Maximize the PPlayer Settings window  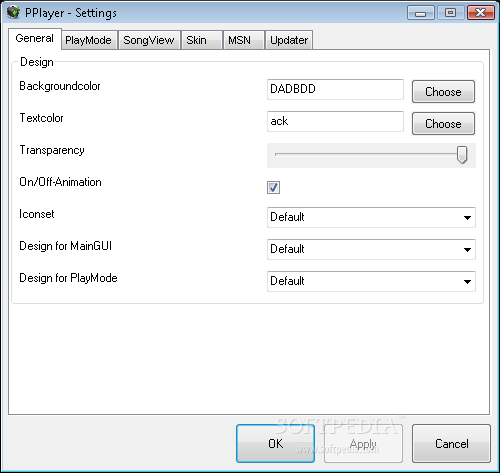click(451, 13)
